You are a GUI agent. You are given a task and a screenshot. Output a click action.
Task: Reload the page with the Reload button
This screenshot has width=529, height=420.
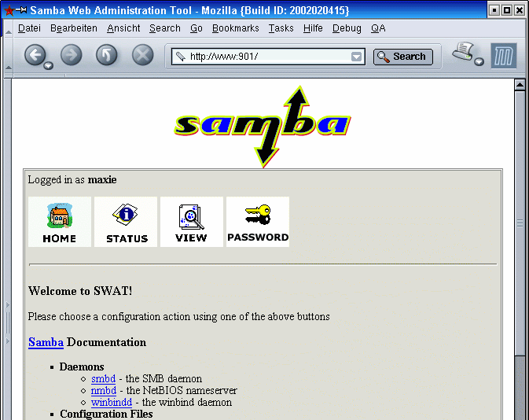coord(107,55)
